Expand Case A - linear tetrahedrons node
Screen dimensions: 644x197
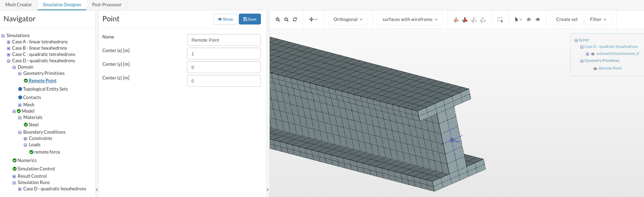pos(9,42)
